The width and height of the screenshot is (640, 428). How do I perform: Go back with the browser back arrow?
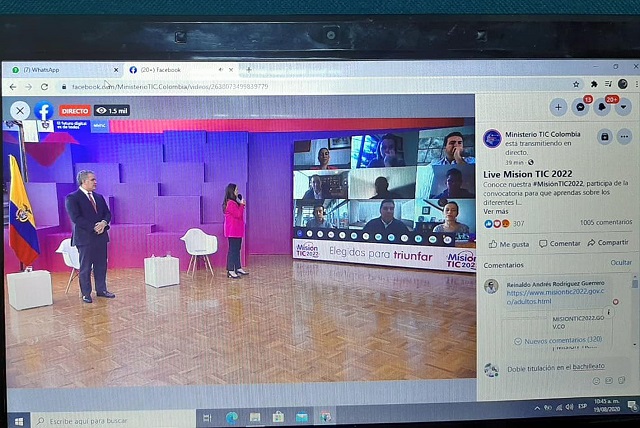point(13,87)
